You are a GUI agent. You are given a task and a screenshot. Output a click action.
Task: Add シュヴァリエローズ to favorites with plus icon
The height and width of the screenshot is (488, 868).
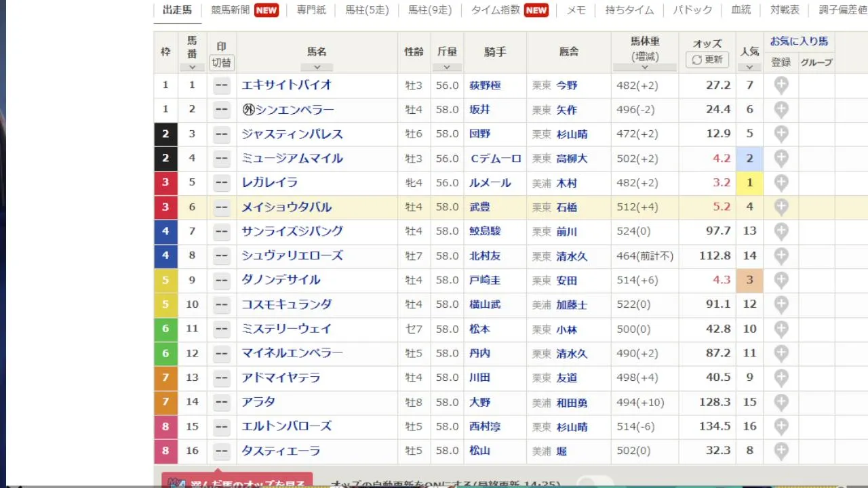(x=781, y=256)
